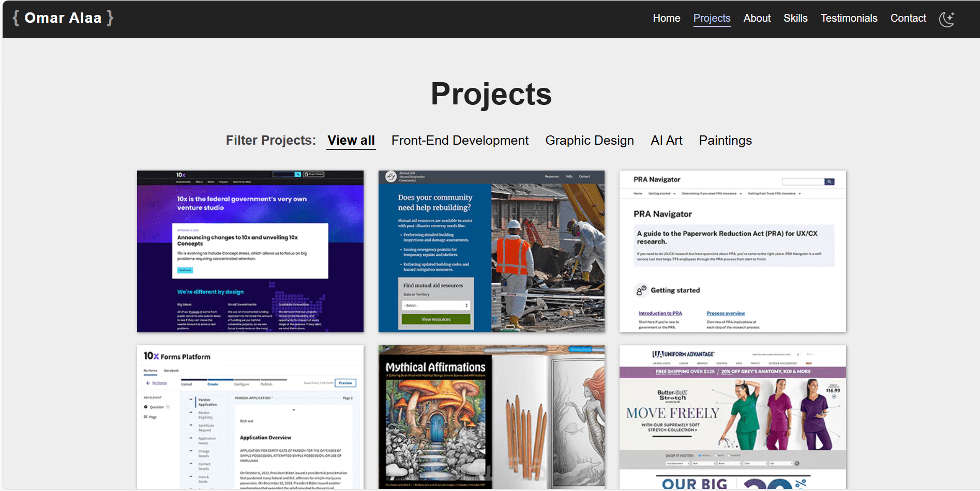Open the Omar Alaa logo link
Viewport: 980px width, 491px height.
tap(63, 18)
